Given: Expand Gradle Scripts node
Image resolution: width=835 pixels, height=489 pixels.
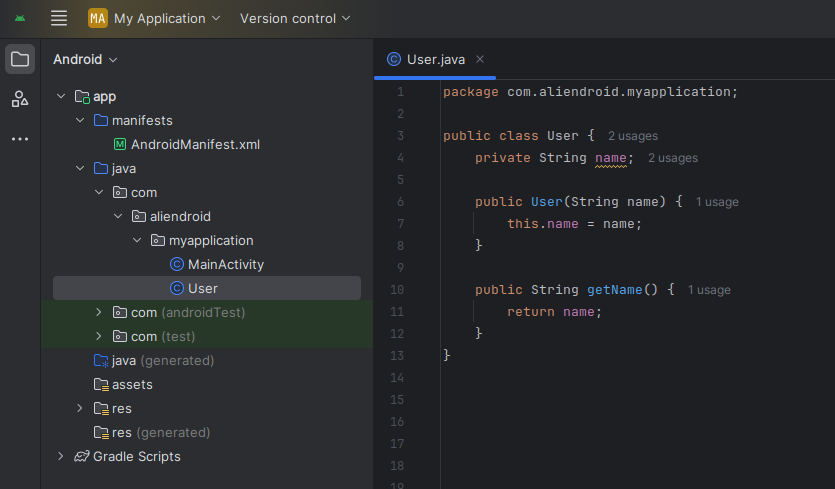Looking at the screenshot, I should pos(61,456).
